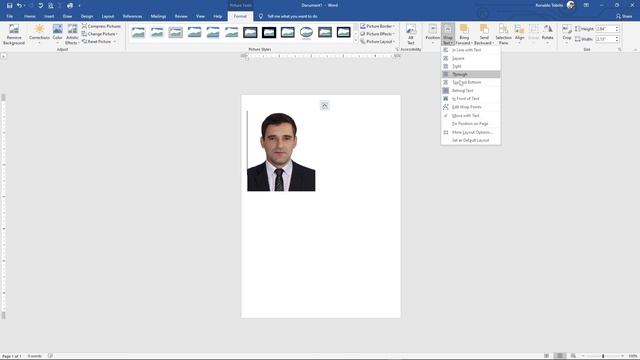Screen dimensions: 640x360
Task: Switch to the Layout tab
Action: click(x=108, y=16)
